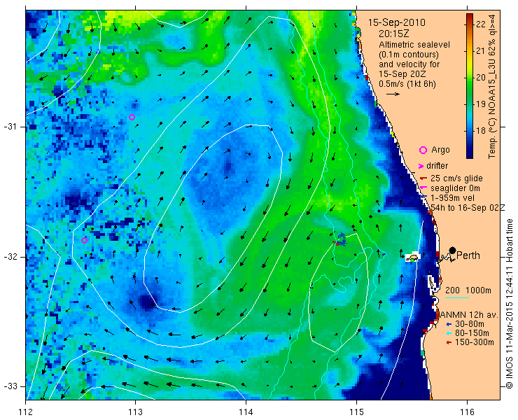Click the 'Altimetric sealevel' description text

click(x=414, y=45)
